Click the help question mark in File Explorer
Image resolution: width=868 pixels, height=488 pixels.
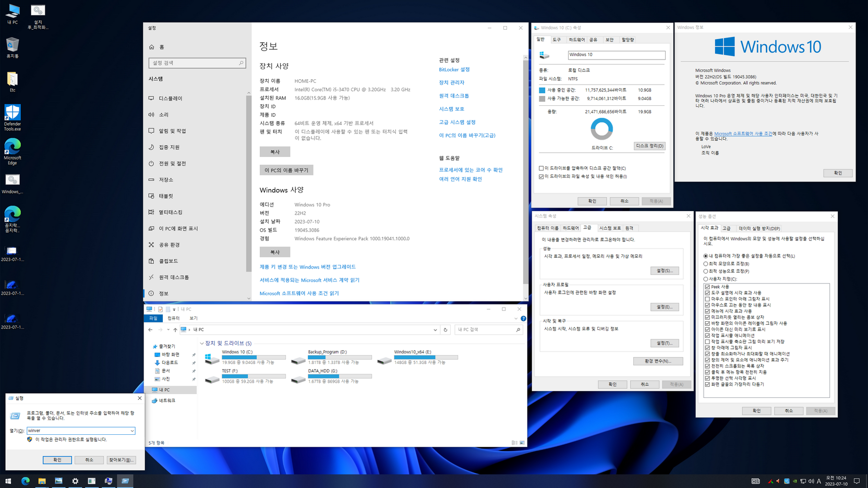[523, 318]
